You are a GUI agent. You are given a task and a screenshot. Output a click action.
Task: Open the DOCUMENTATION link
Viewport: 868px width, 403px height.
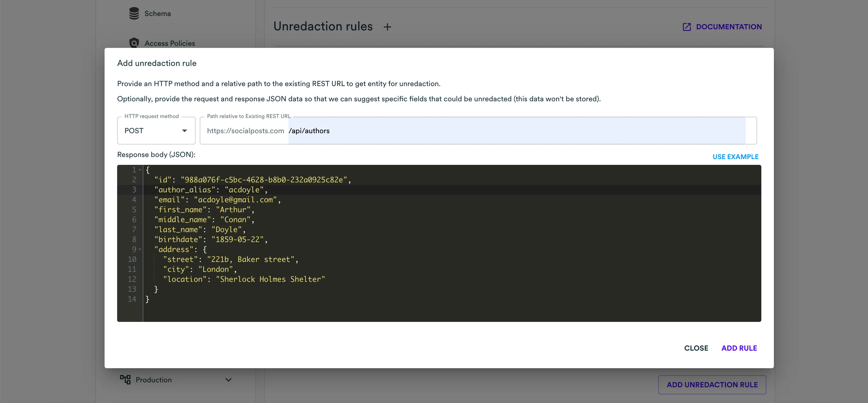coord(728,27)
